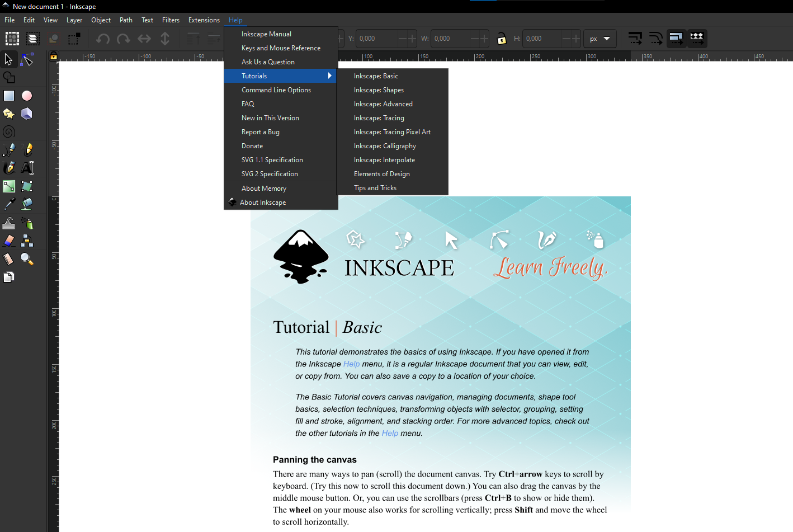793x532 pixels.
Task: Toggle move patterns with objects
Action: pyautogui.click(x=697, y=39)
